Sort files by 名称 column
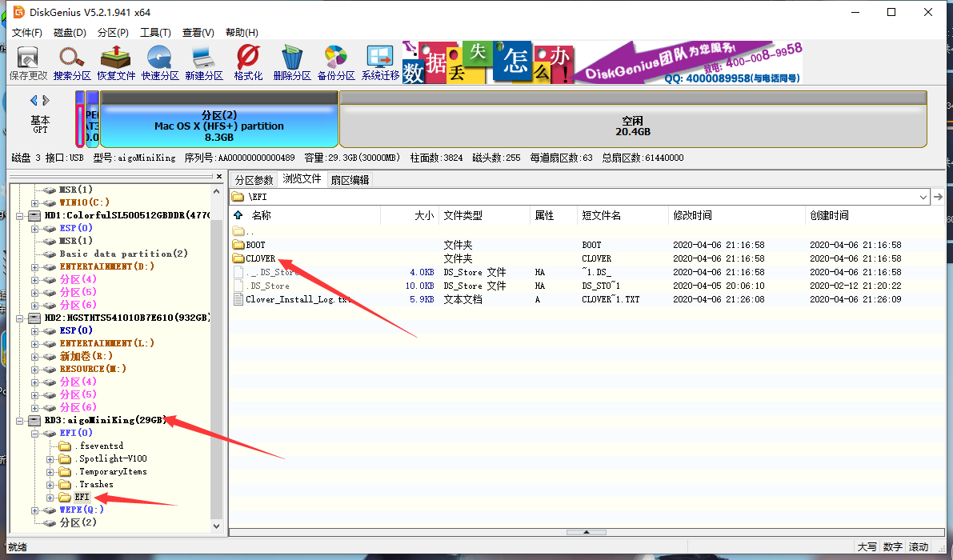Image resolution: width=953 pixels, height=560 pixels. pos(305,215)
